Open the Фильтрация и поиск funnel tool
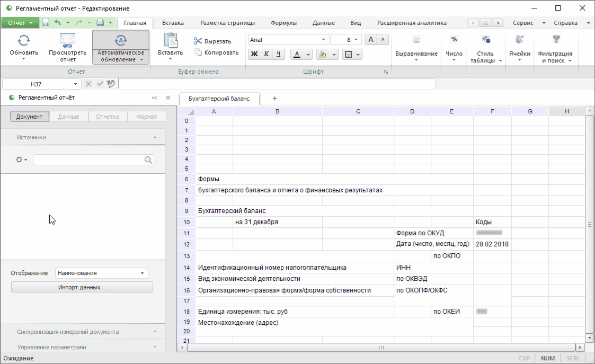The width and height of the screenshot is (595, 364). pyautogui.click(x=556, y=40)
